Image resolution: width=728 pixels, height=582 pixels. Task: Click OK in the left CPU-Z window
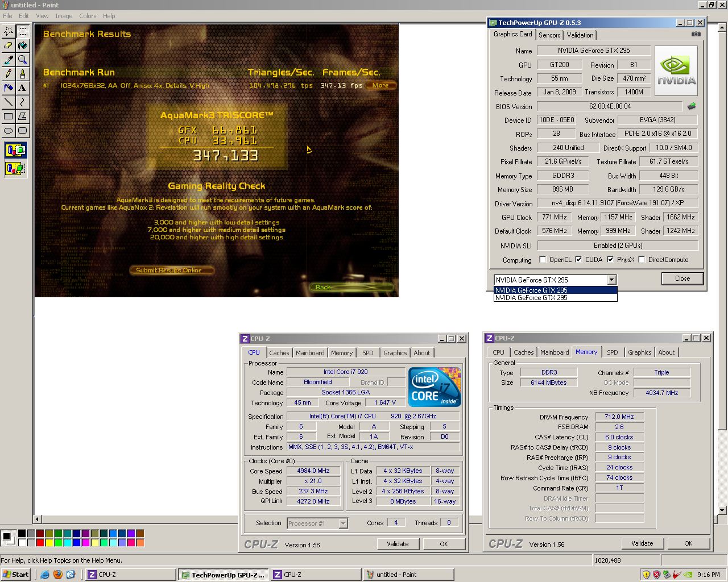coord(444,544)
